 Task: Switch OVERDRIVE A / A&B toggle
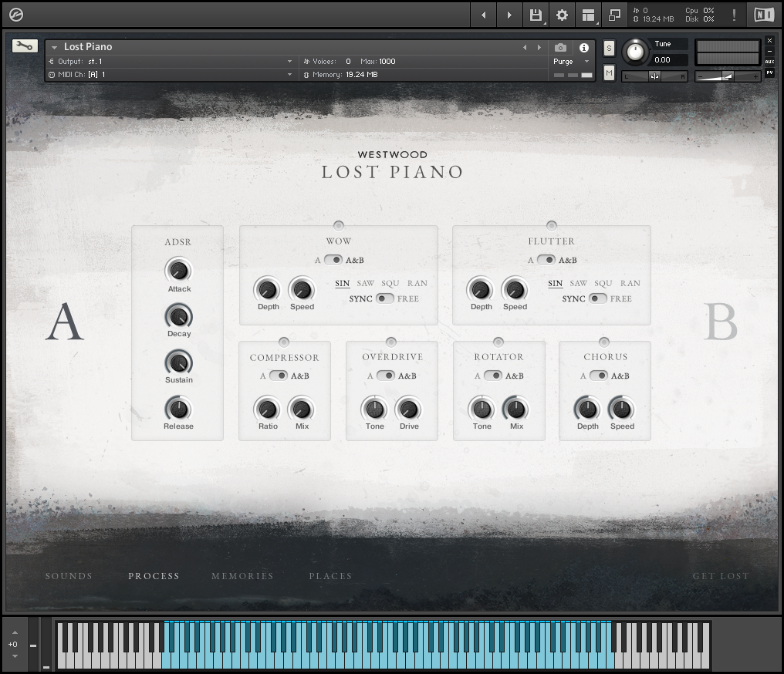tap(386, 376)
